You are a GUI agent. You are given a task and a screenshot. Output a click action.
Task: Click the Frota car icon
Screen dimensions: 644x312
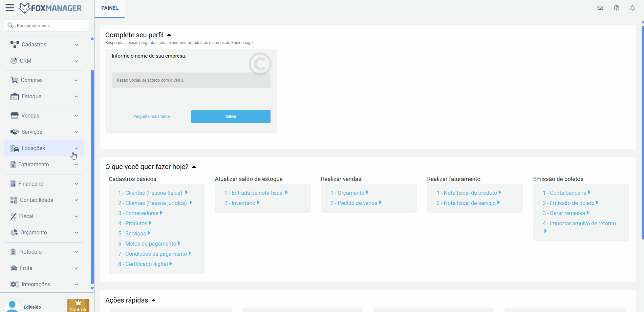pos(14,268)
